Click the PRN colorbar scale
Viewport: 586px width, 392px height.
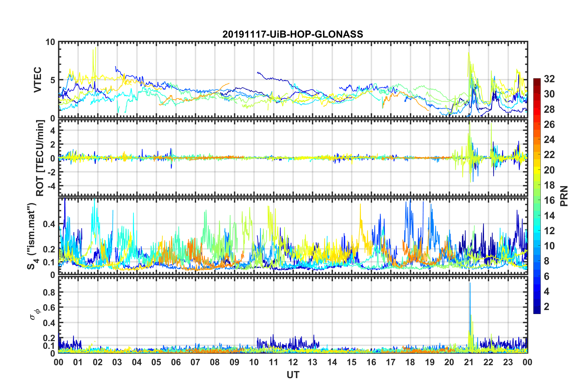point(537,196)
